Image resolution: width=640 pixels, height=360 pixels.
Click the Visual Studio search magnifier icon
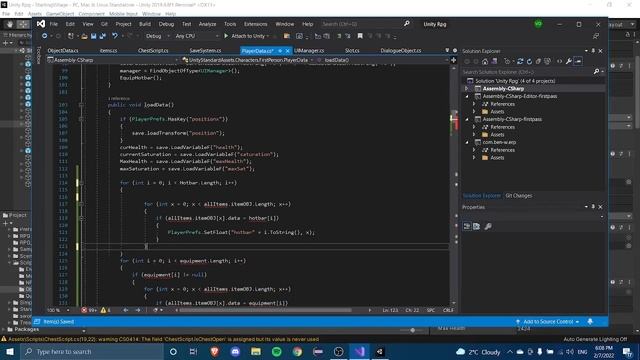click(x=407, y=24)
